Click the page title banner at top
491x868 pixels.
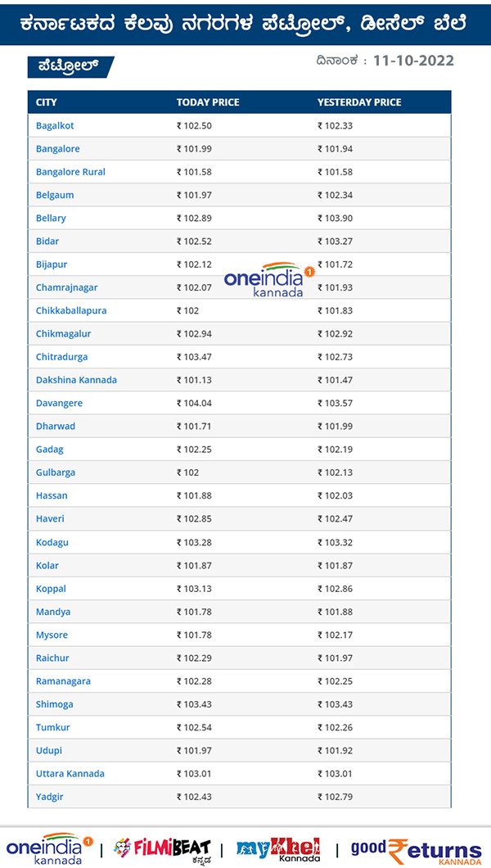(x=245, y=22)
